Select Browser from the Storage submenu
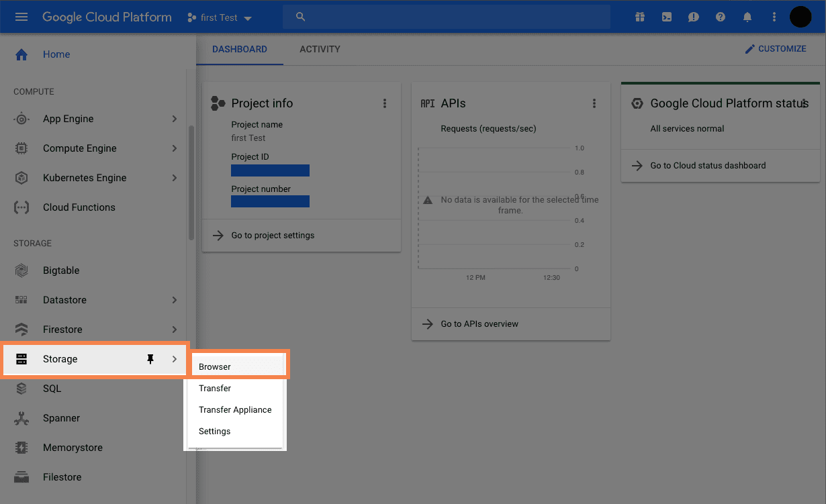 [215, 367]
